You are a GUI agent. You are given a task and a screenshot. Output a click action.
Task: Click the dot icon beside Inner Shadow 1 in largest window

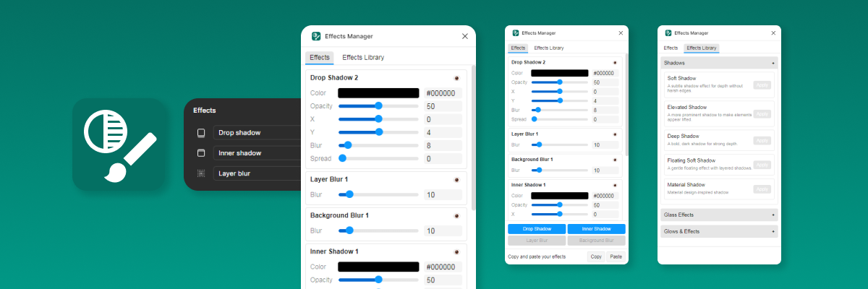click(x=456, y=251)
